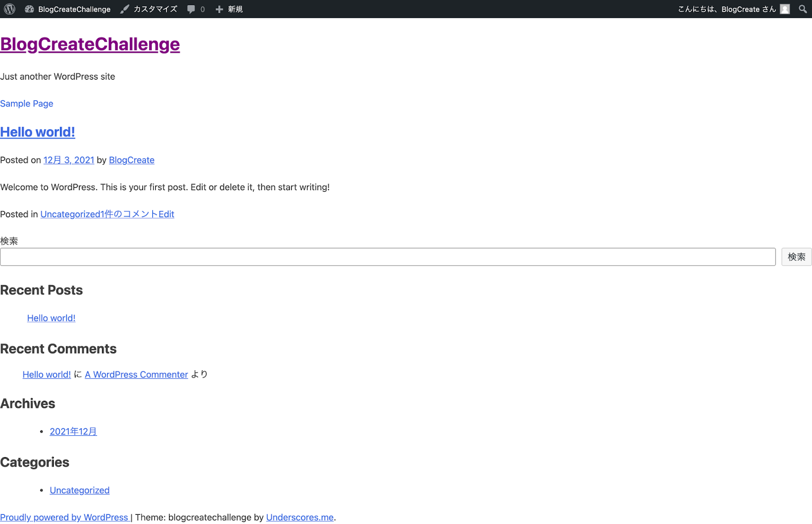Click the Recent Comments heading
Viewport: 812px width, 524px height.
pyautogui.click(x=58, y=349)
